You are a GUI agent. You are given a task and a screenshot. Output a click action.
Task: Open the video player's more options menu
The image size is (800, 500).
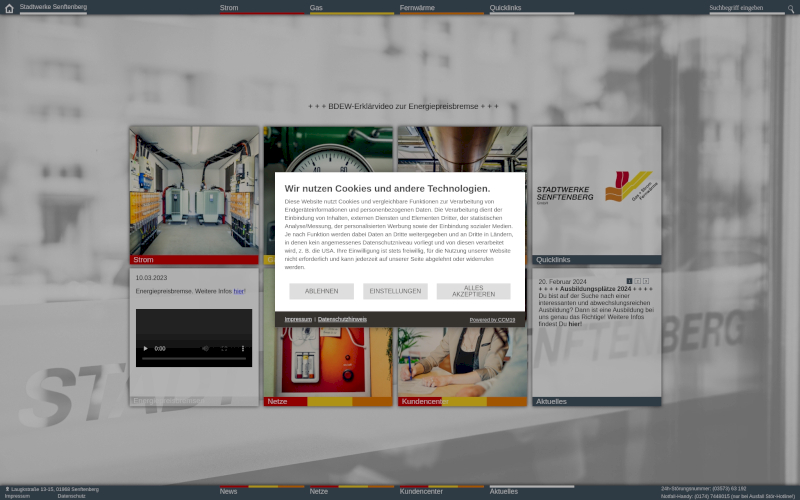pyautogui.click(x=242, y=348)
